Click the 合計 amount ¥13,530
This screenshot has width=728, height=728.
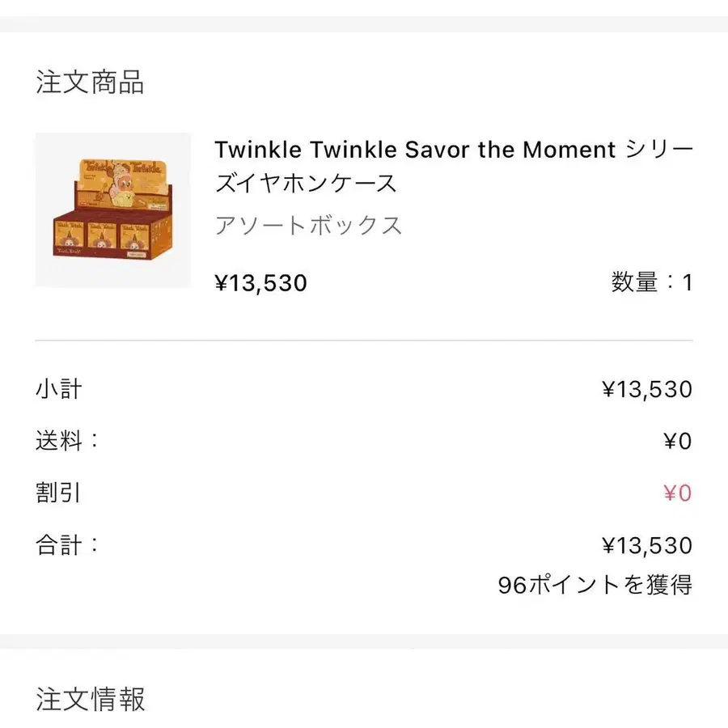(x=647, y=545)
